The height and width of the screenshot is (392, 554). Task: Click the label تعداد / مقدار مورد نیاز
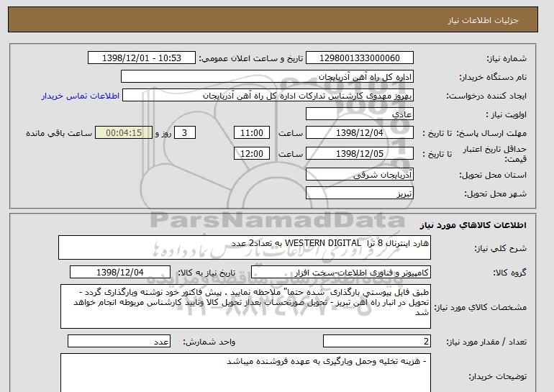point(486,342)
